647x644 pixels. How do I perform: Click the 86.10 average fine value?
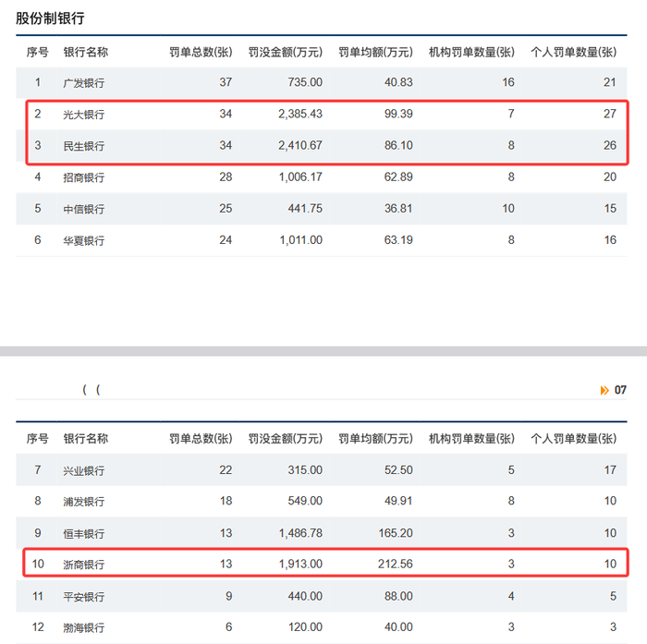(398, 145)
